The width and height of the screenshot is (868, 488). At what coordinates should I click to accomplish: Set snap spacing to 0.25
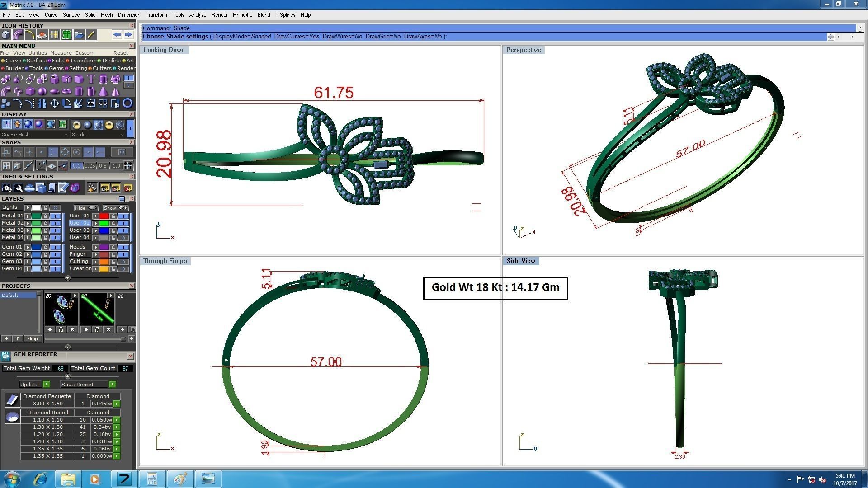tap(90, 166)
